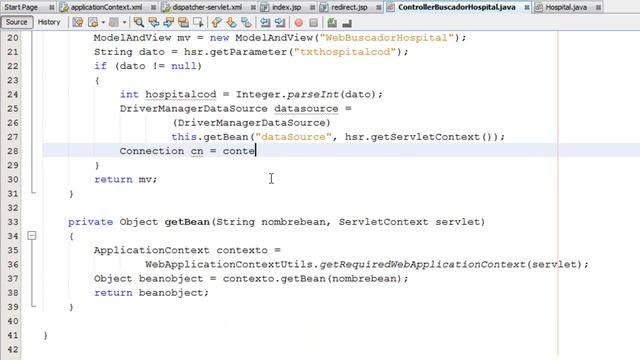Click line number 33 in gutter
Viewport: 640px width, 360px height.
click(x=13, y=222)
